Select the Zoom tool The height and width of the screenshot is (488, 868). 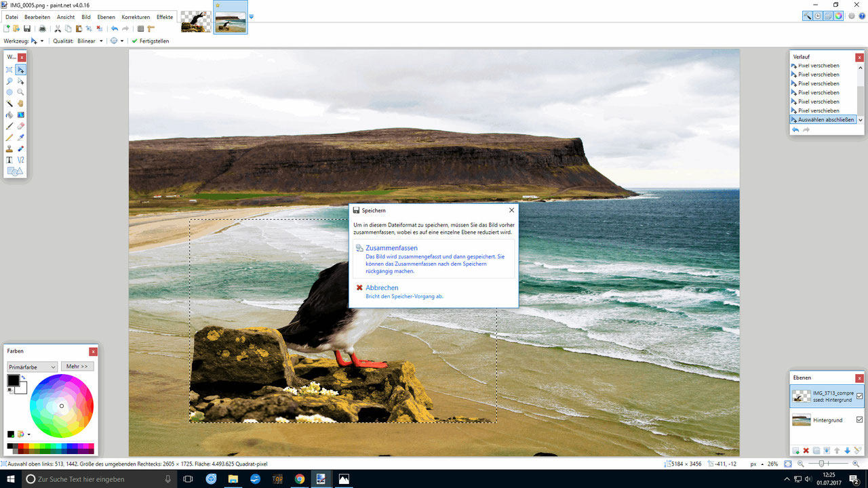pyautogui.click(x=20, y=91)
